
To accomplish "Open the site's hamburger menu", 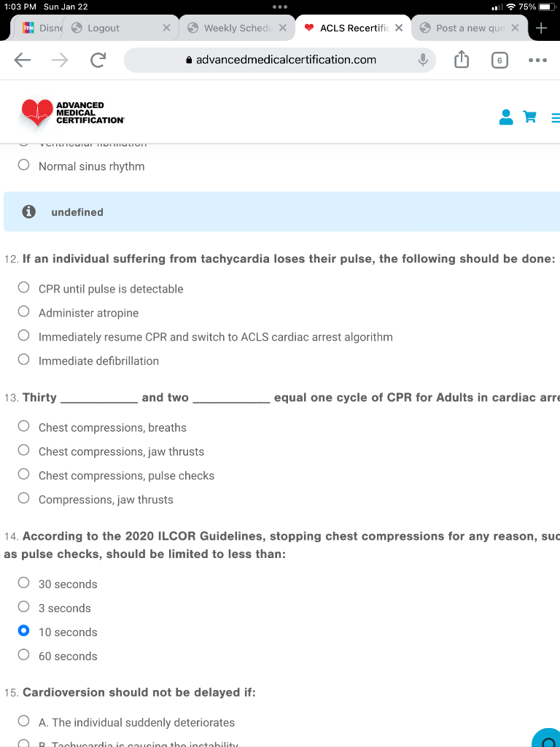I will tap(555, 116).
